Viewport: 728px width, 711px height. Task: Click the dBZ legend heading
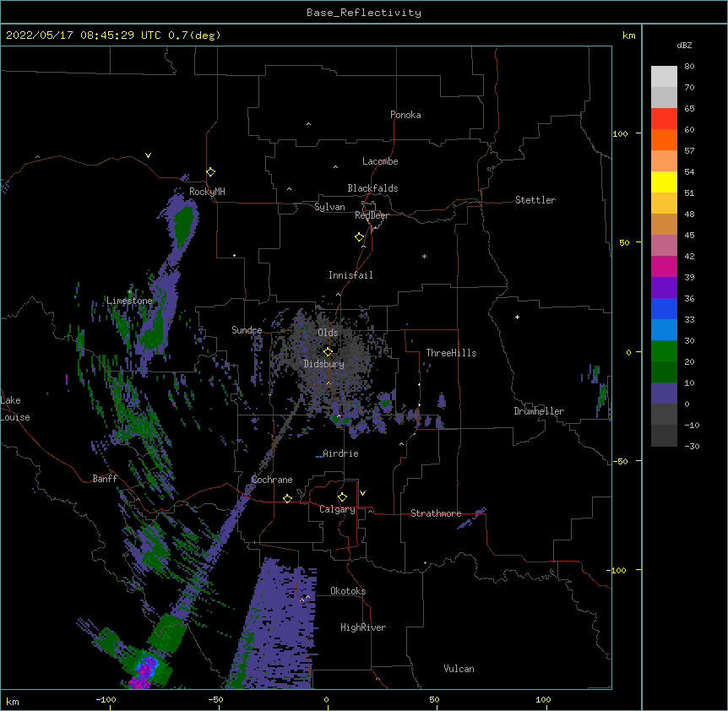[684, 45]
